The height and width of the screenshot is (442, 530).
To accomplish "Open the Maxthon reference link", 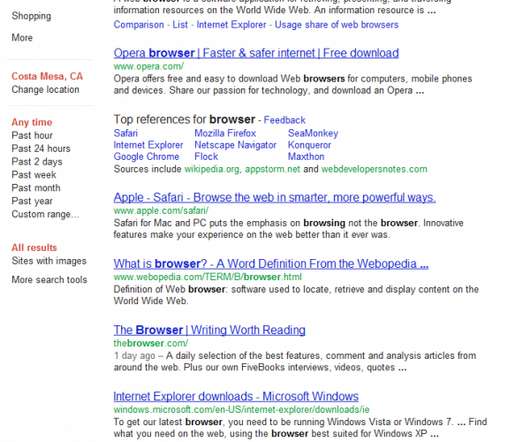I will (x=306, y=157).
